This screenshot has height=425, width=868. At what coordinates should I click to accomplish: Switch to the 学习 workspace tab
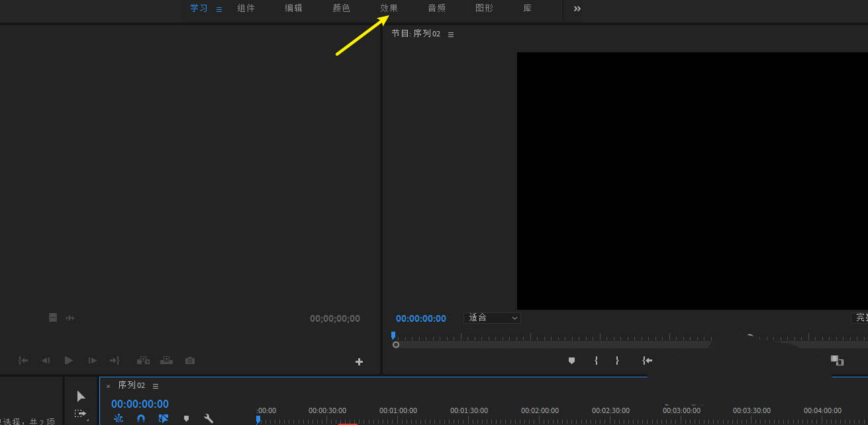pyautogui.click(x=199, y=9)
